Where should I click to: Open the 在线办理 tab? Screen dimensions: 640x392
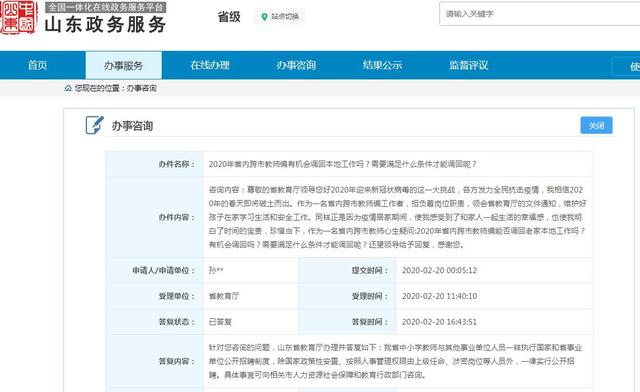point(210,65)
